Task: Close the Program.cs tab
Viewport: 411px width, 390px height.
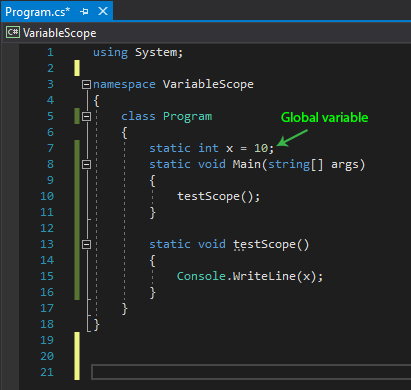Action: coord(103,11)
